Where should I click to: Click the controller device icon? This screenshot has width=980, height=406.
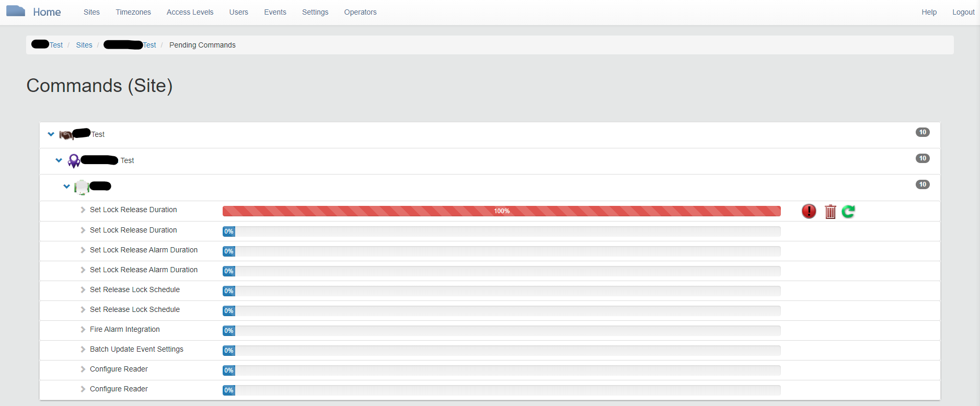tap(82, 187)
